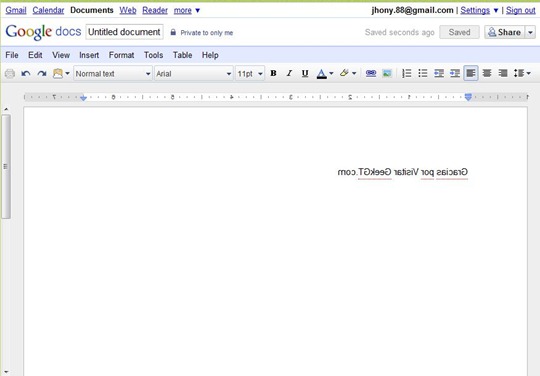Undo the last action
This screenshot has width=540, height=376.
click(26, 73)
